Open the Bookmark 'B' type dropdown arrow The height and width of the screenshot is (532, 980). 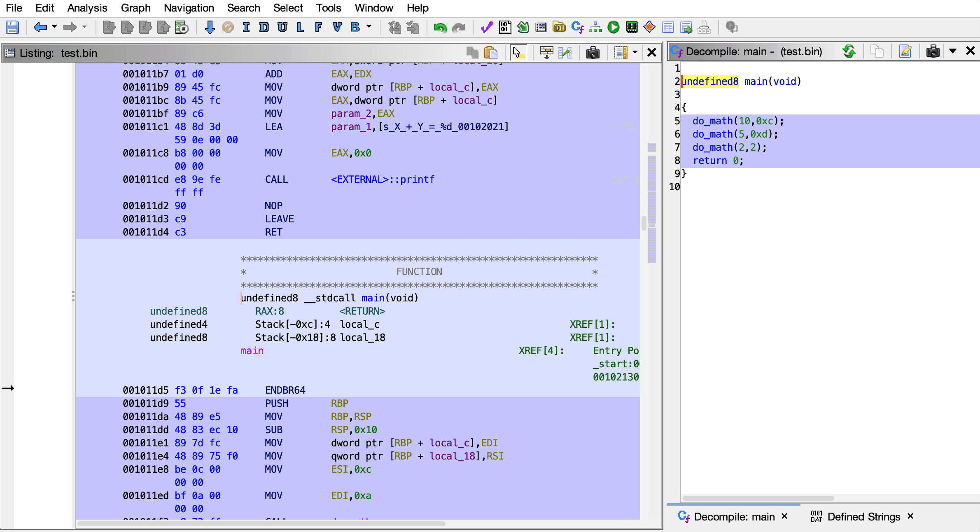point(369,28)
